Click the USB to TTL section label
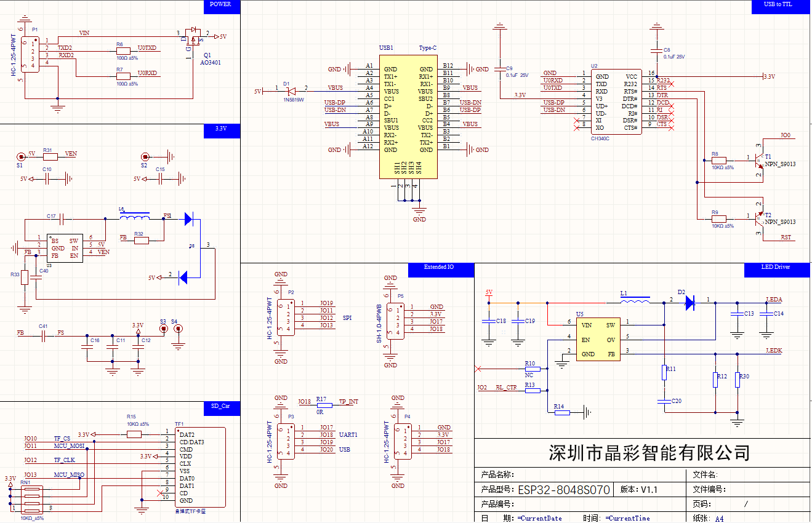This screenshot has height=523, width=812. (x=778, y=5)
